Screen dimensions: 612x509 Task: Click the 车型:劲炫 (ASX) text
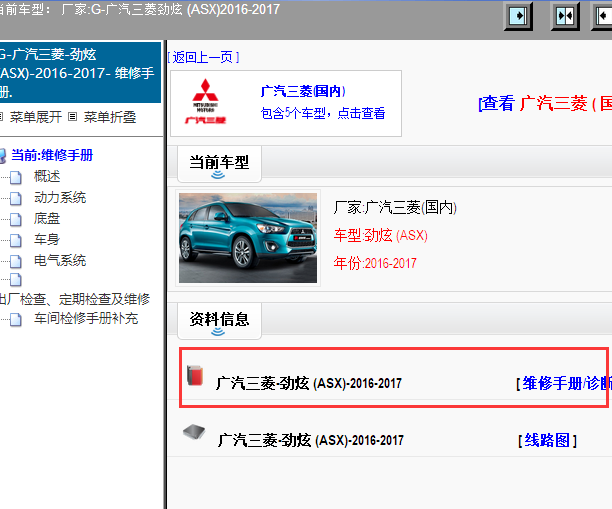coord(381,235)
